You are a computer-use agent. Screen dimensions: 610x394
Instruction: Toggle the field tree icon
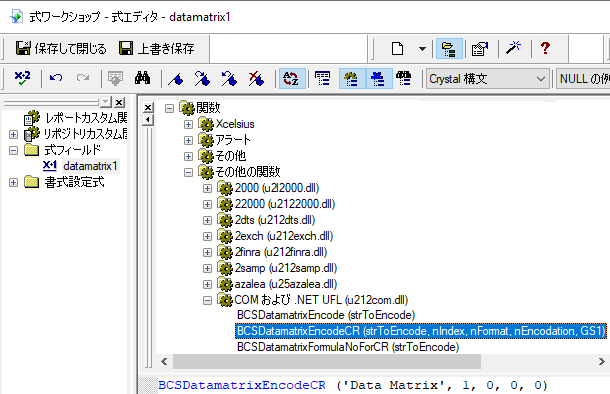[323, 79]
